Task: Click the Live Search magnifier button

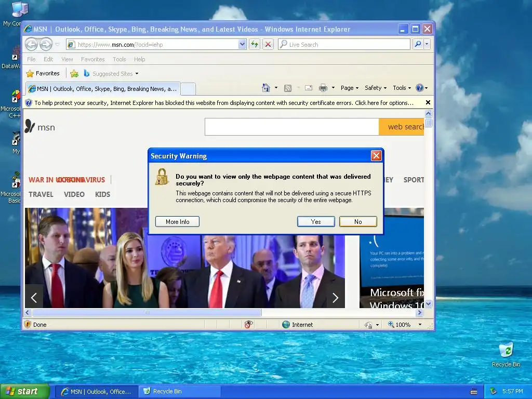Action: pos(418,44)
